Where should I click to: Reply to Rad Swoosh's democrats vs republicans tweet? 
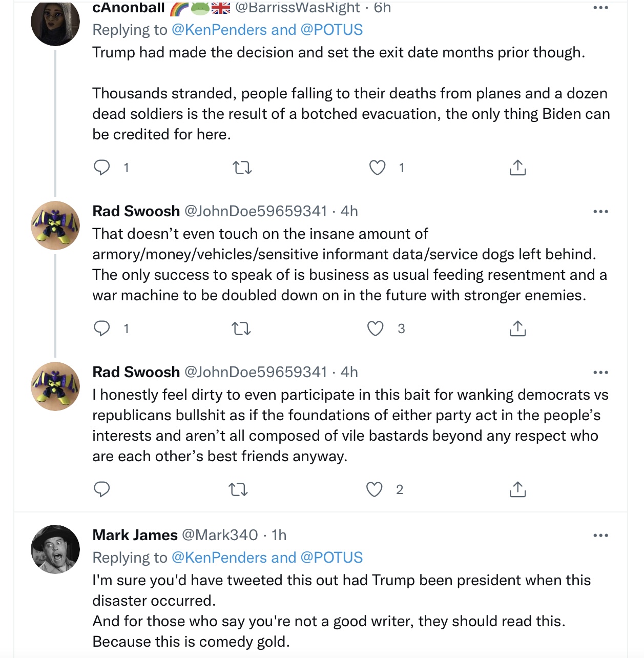(x=102, y=489)
